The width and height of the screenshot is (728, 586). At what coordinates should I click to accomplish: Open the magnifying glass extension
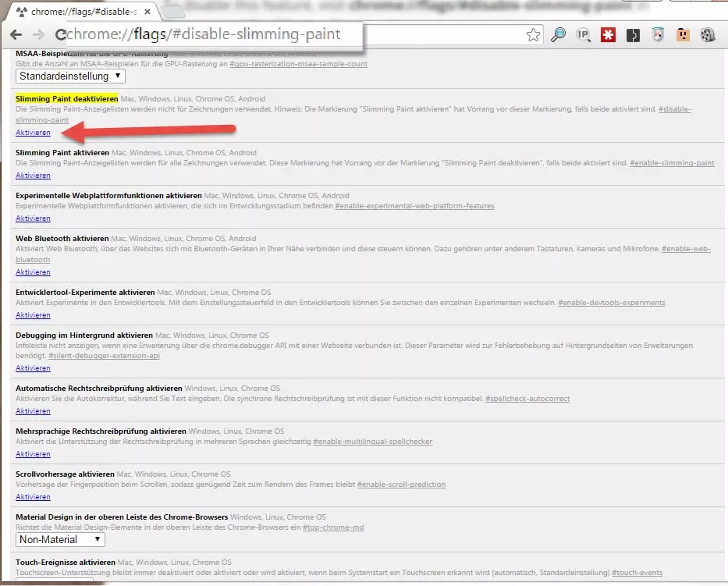(x=558, y=35)
